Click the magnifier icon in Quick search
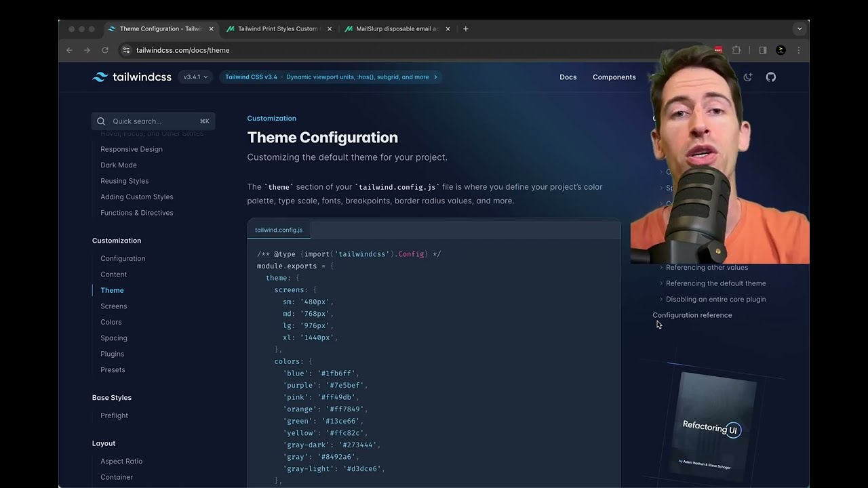868x488 pixels. click(101, 121)
